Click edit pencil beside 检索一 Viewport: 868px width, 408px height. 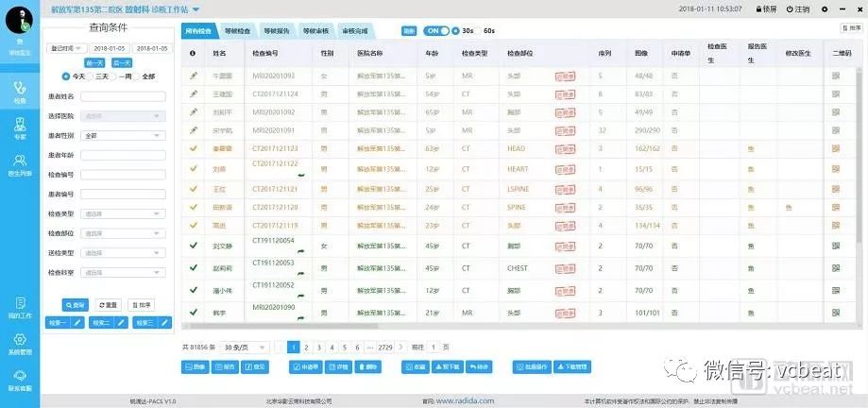point(78,323)
